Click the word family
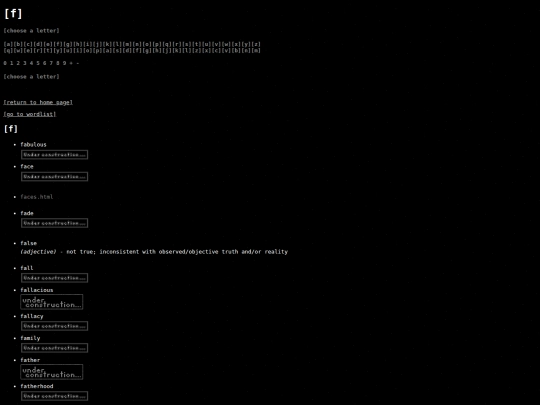Screen dimensions: 540x405 pyautogui.click(x=30, y=338)
